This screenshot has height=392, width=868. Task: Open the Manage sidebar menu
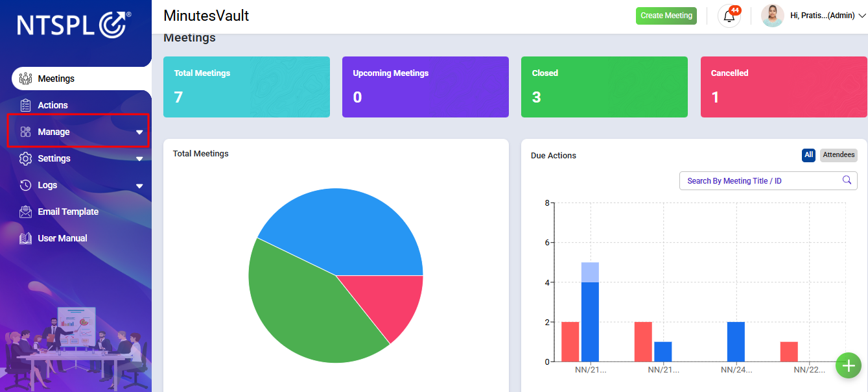click(x=78, y=132)
